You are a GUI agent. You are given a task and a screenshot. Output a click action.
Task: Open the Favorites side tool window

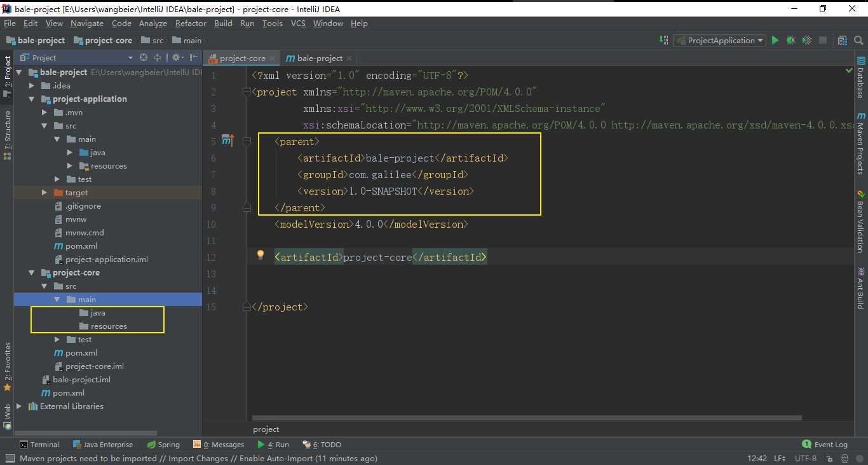[x=7, y=366]
